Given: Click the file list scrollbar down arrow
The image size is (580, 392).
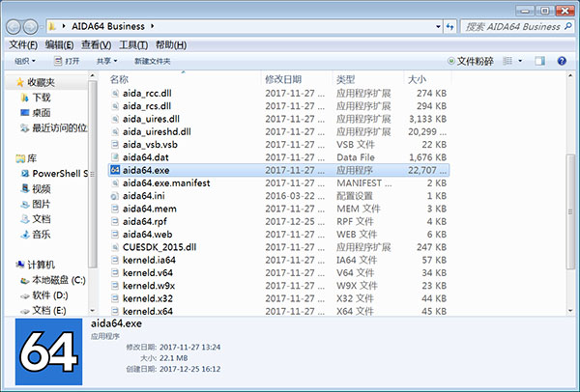Looking at the screenshot, I should tap(570, 311).
